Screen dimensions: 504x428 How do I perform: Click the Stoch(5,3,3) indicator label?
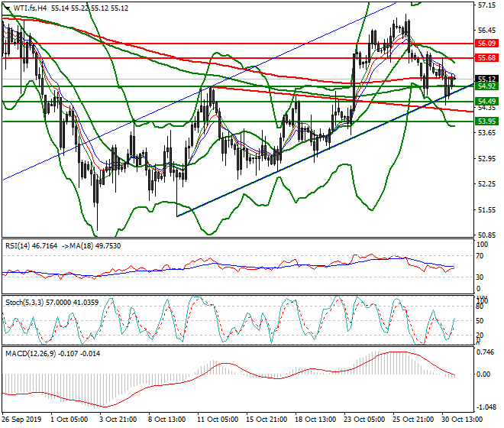(52, 303)
